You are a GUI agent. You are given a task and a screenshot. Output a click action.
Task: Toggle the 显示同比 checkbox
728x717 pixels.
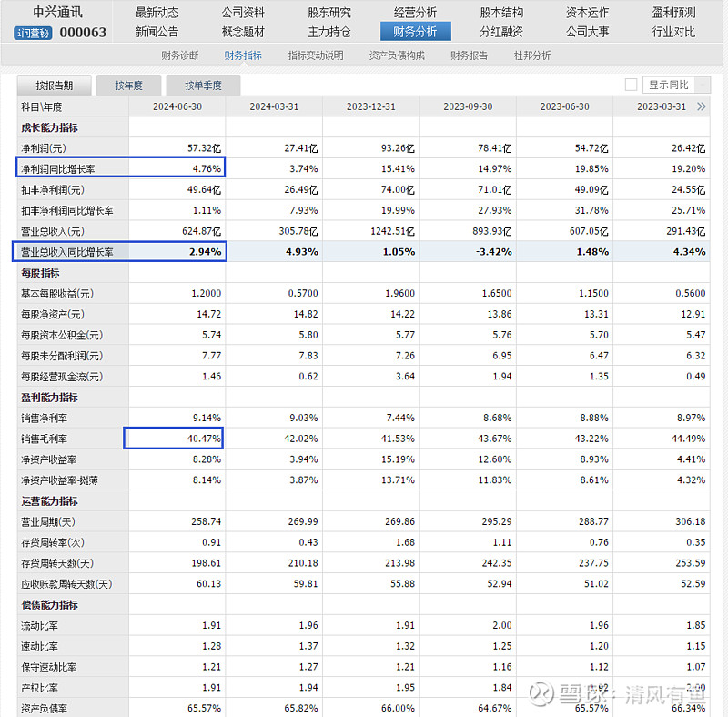631,85
